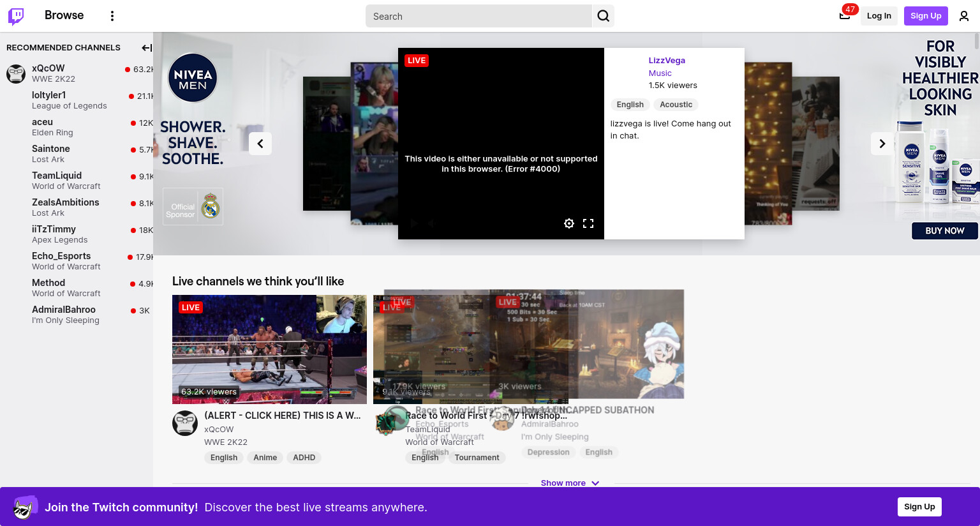
Task: Open ZealsAmbitions channel in sidebar
Action: [77, 207]
